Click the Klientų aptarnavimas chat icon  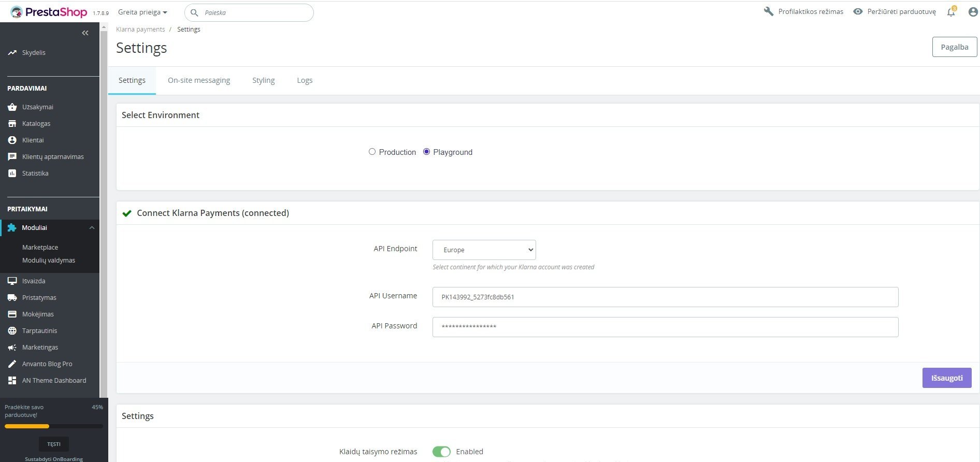coord(12,157)
